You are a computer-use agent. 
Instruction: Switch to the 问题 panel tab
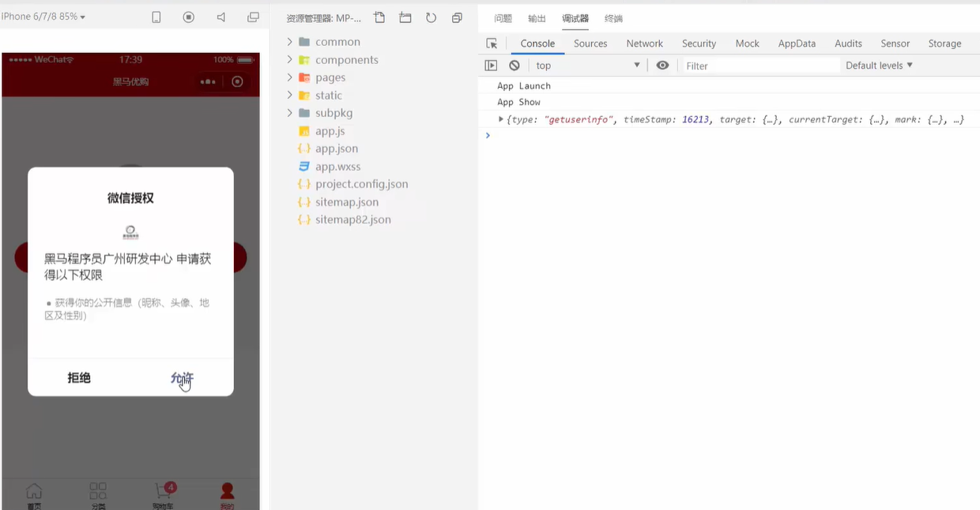coord(503,18)
